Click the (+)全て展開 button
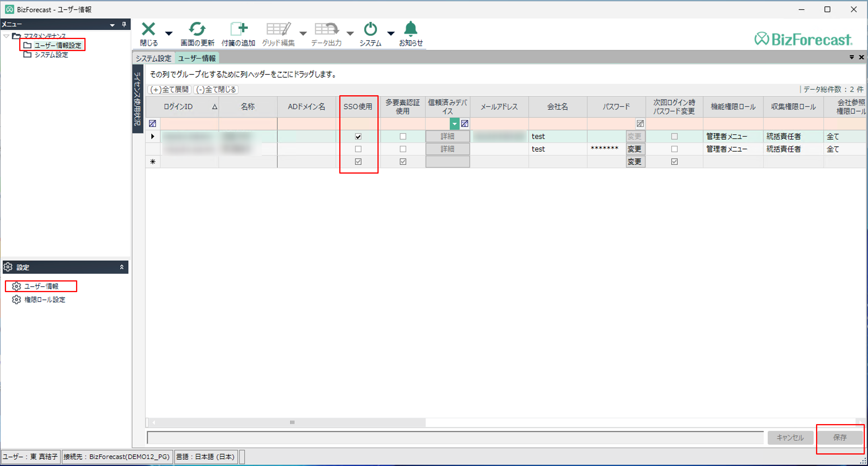 point(169,89)
